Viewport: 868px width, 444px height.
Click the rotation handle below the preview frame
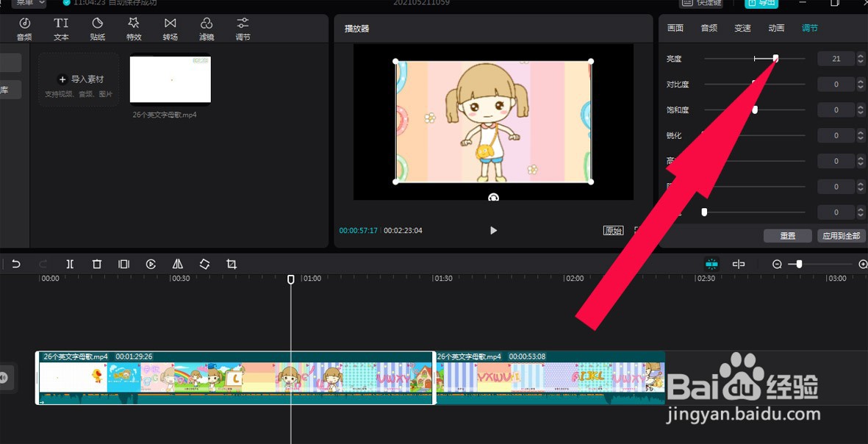click(493, 197)
